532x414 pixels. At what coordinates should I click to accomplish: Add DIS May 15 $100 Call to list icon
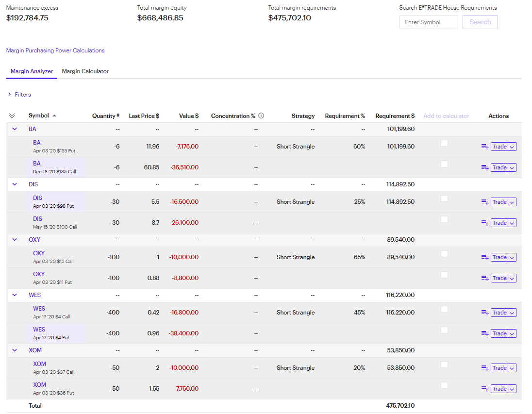point(485,223)
